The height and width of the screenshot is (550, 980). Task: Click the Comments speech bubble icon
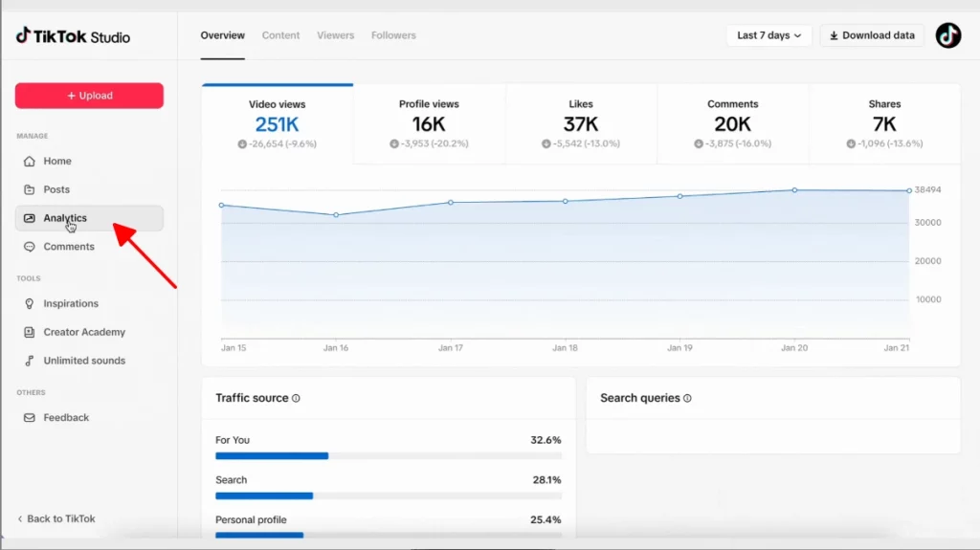(x=30, y=247)
